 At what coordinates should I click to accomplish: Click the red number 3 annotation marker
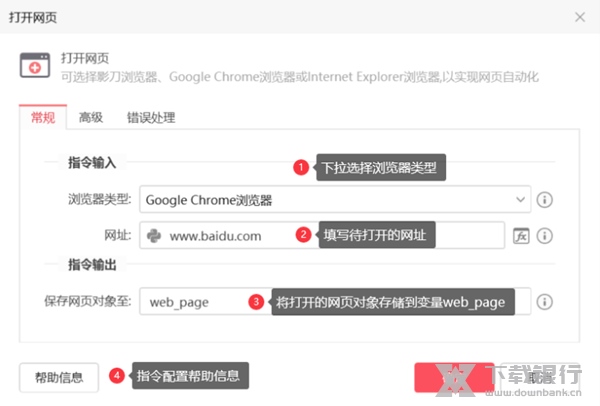tap(256, 301)
